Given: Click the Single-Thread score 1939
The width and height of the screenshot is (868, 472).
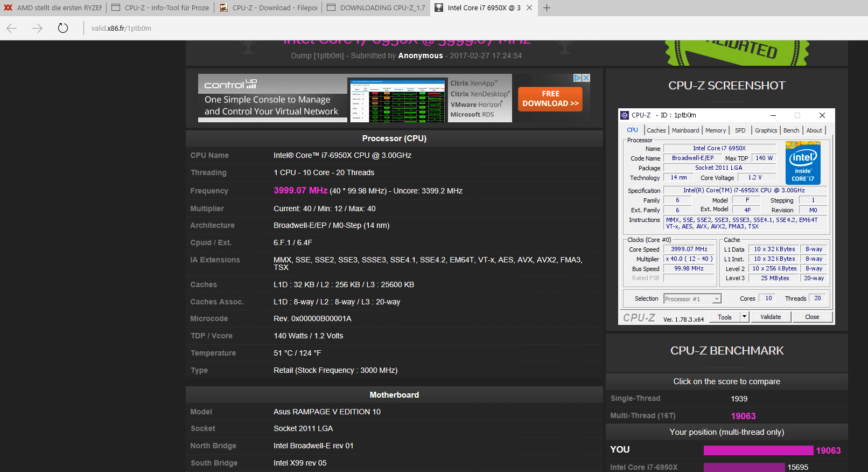Looking at the screenshot, I should tap(739, 399).
